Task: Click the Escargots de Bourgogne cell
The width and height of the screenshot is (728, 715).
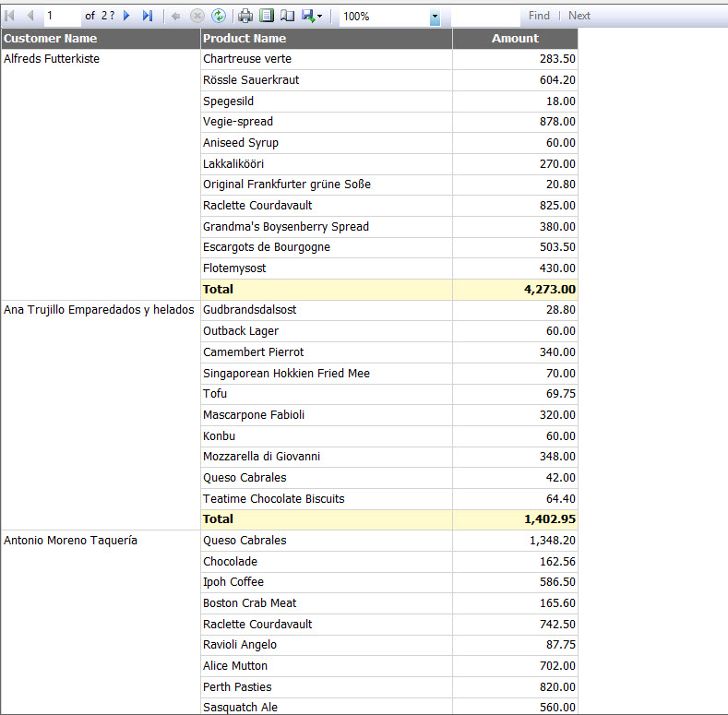Action: (327, 247)
